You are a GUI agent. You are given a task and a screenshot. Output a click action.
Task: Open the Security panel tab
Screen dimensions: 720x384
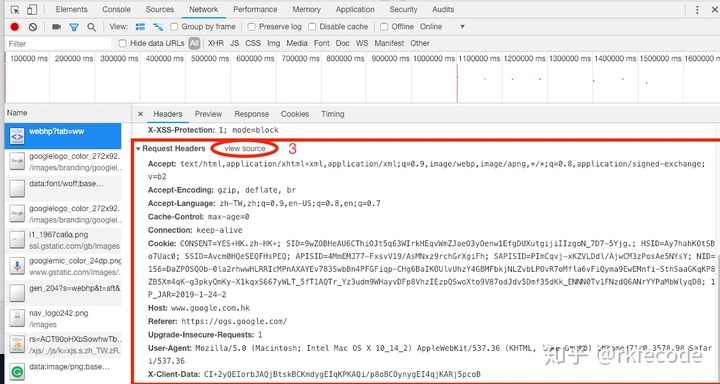tap(403, 10)
